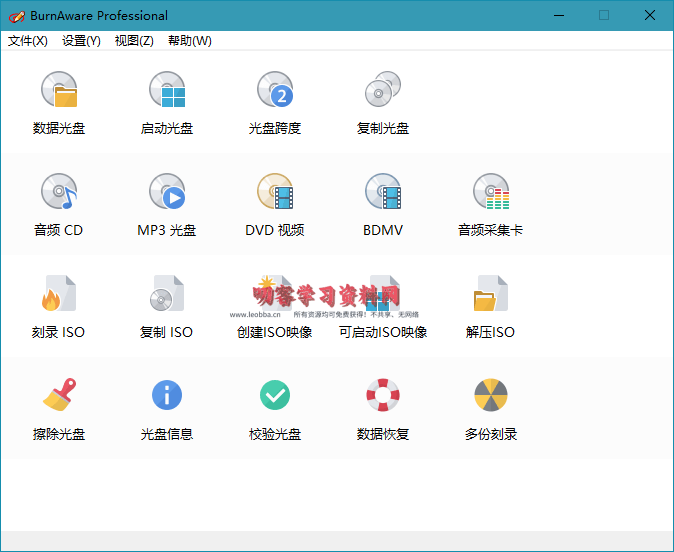Select the 复制 ISO icon
Viewport: 674px width, 552px height.
(167, 294)
